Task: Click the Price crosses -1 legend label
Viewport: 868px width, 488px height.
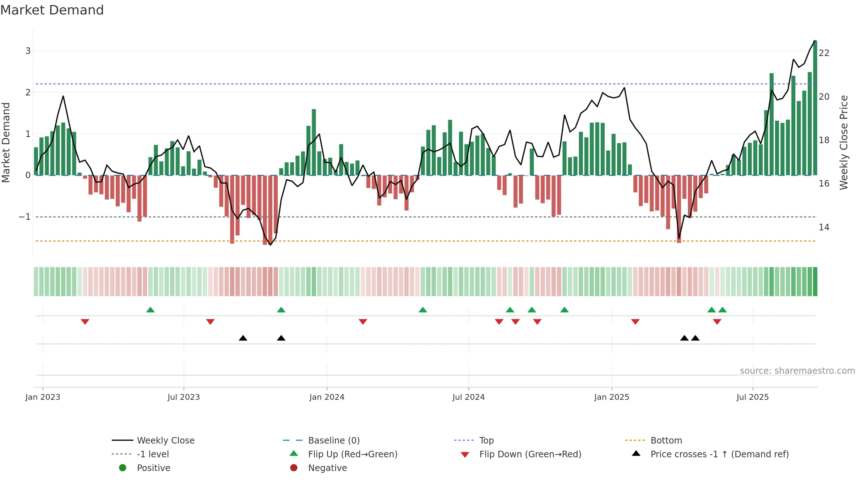Action: tap(720, 454)
